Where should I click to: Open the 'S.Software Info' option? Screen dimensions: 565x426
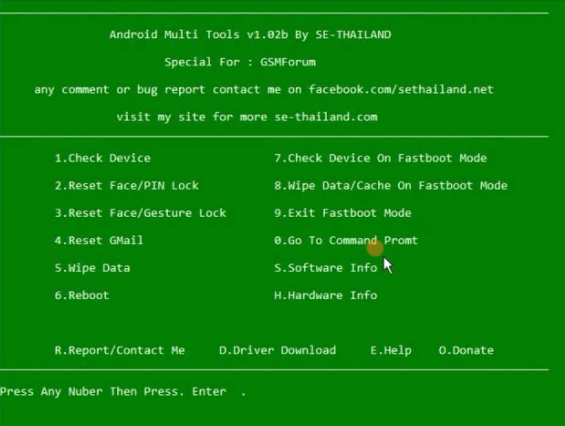[x=326, y=268]
